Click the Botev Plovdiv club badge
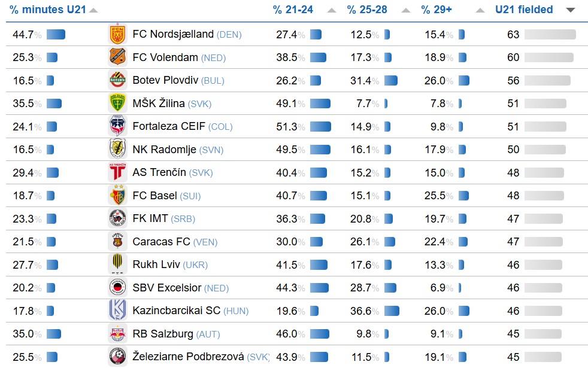This screenshot has width=588, height=368. point(117,80)
